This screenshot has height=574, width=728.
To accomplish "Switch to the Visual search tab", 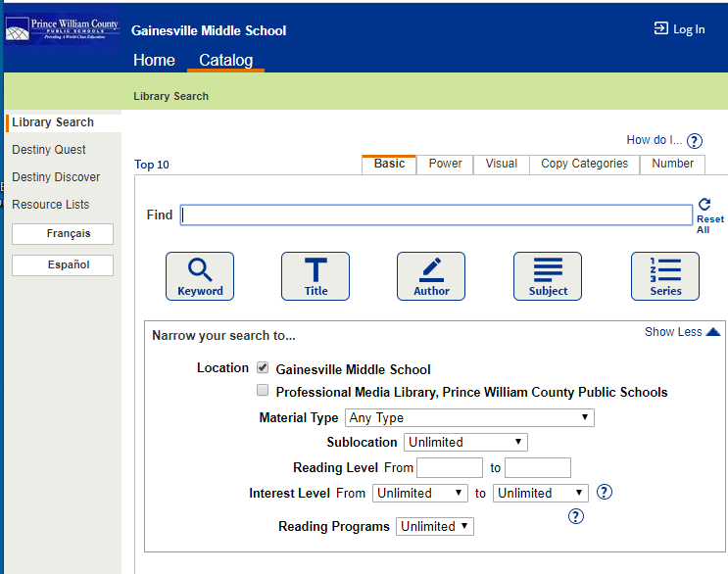I will (x=502, y=164).
